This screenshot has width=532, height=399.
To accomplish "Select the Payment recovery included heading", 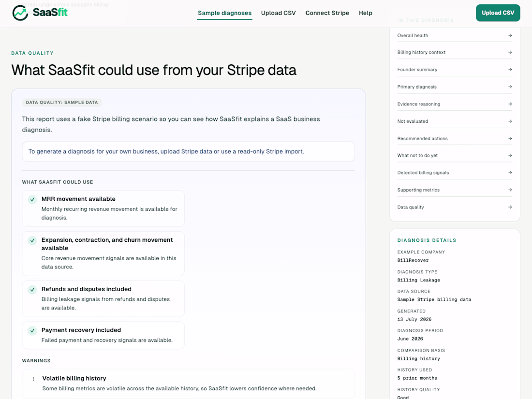I will 81,330.
